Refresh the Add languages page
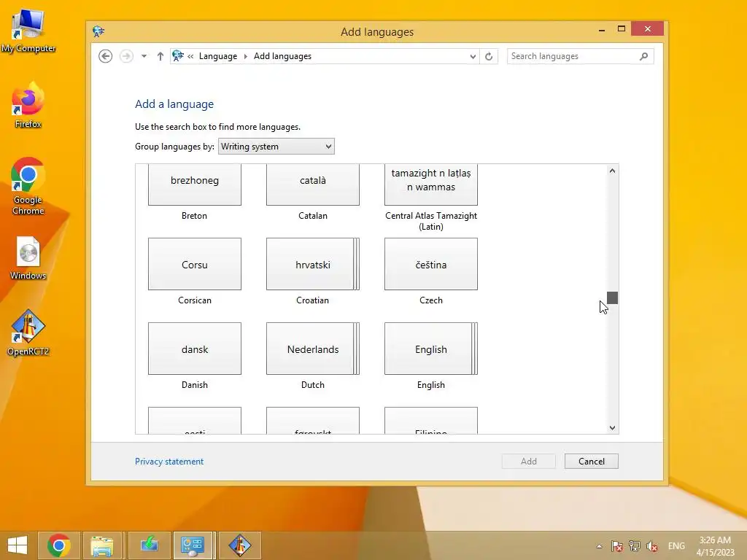The height and width of the screenshot is (560, 747). tap(489, 56)
